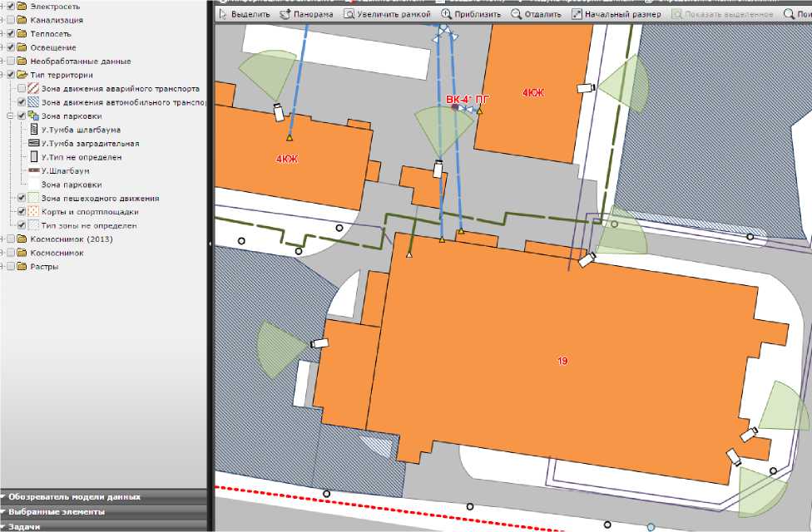The width and height of the screenshot is (812, 532).
Task: Uncheck the 'Электросеть' layer checkbox
Action: point(11,7)
